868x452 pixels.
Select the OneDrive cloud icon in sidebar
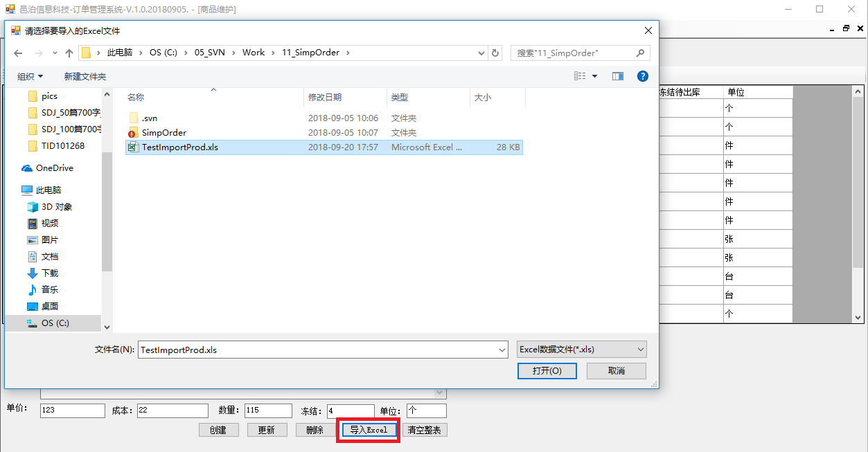tap(27, 168)
